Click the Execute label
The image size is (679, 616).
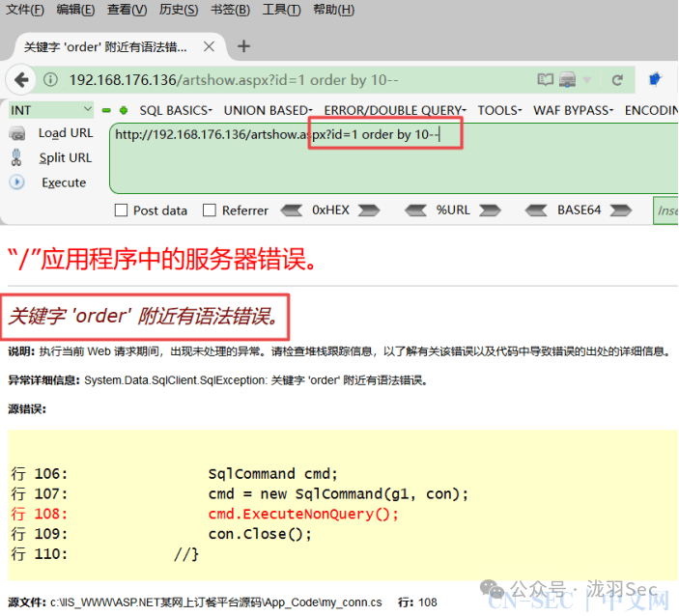point(64,182)
